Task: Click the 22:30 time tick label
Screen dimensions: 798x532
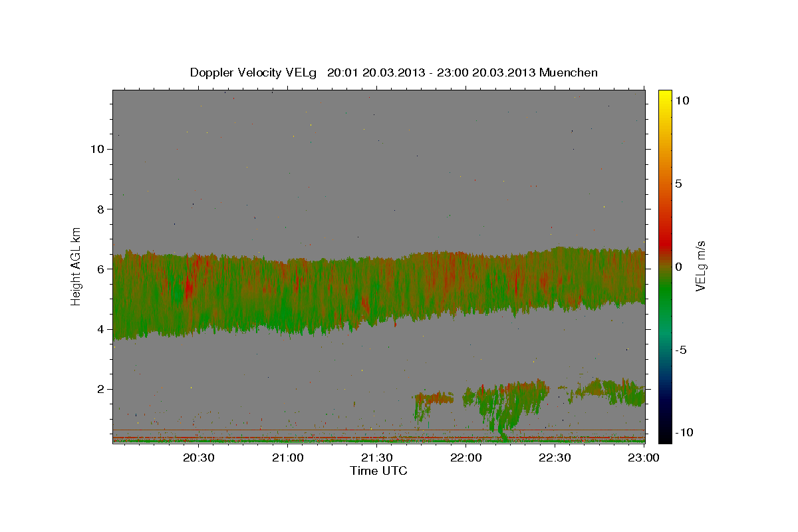Action: pyautogui.click(x=555, y=458)
